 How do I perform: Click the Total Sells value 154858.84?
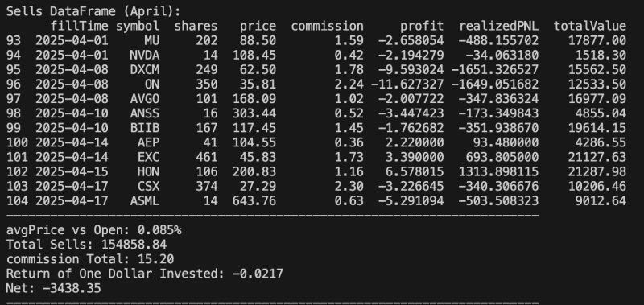coord(134,245)
